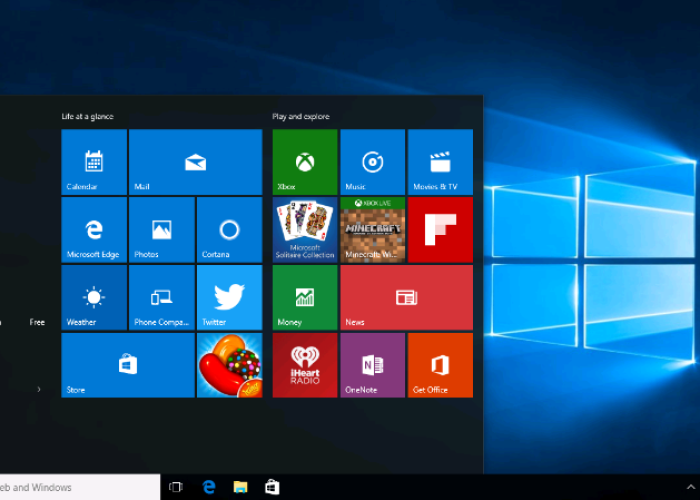Click the Task View taskbar button
This screenshot has width=700, height=500.
[x=176, y=487]
